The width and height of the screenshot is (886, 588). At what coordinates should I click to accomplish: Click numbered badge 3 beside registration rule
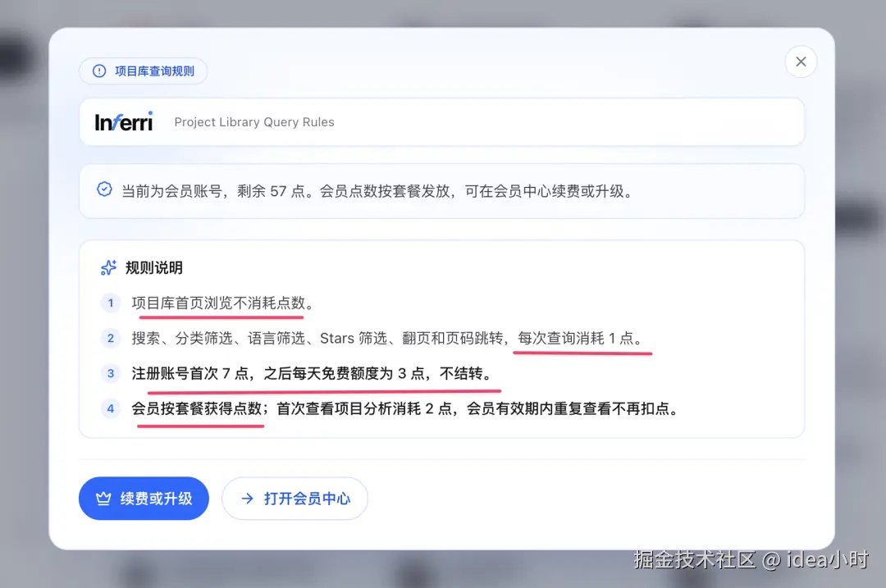click(110, 373)
